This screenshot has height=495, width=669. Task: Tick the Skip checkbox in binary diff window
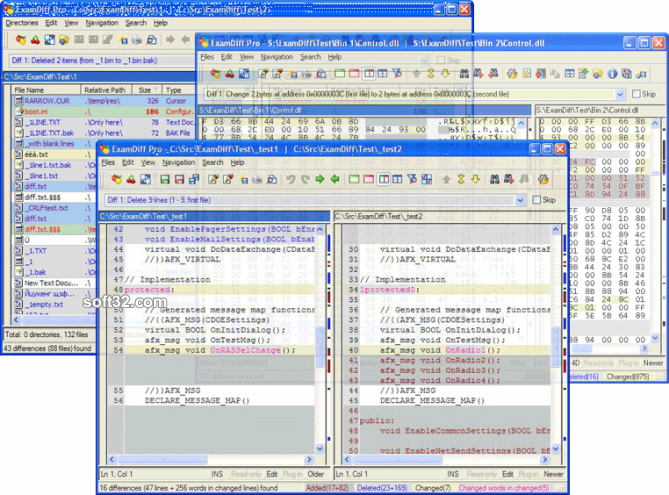click(636, 94)
